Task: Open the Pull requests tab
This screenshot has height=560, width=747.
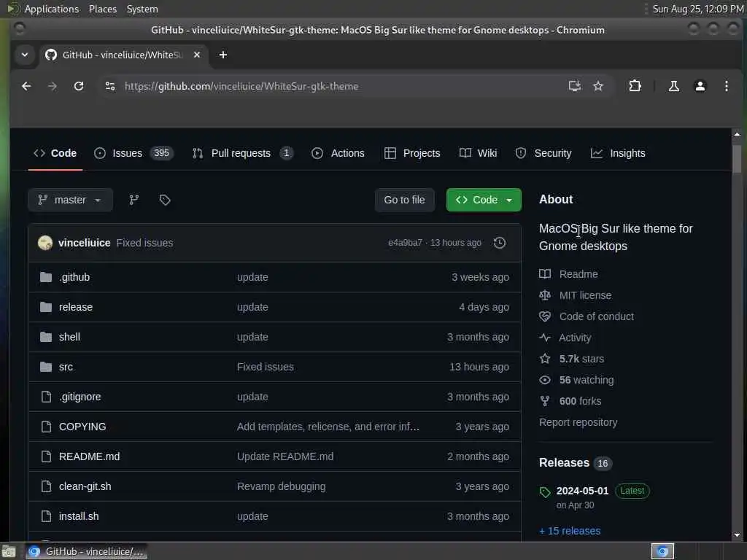Action: [x=242, y=153]
